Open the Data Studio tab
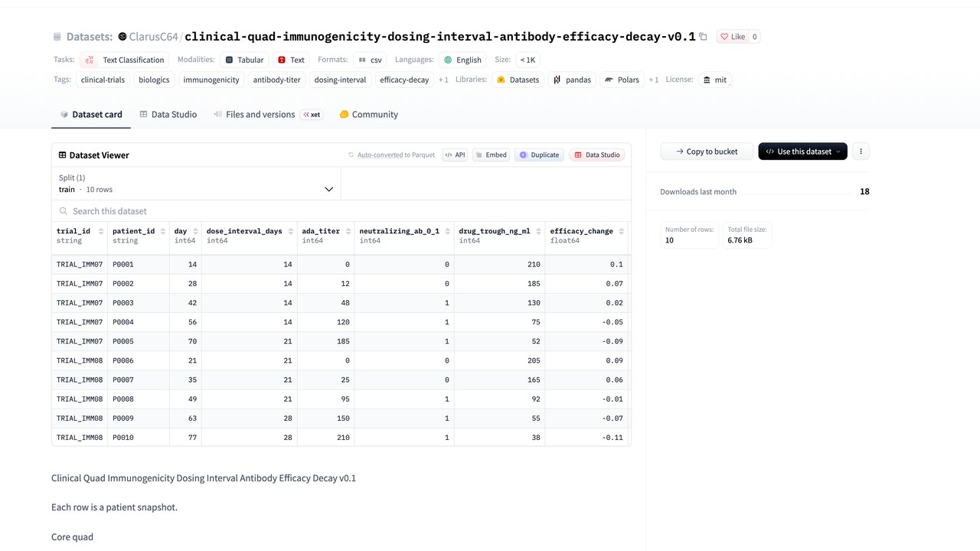The width and height of the screenshot is (980, 551). pos(168,114)
